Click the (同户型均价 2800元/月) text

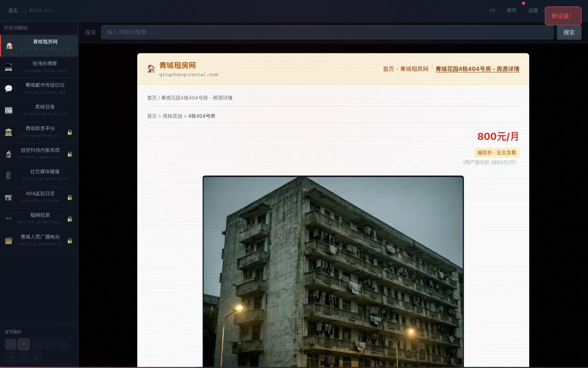(x=489, y=162)
